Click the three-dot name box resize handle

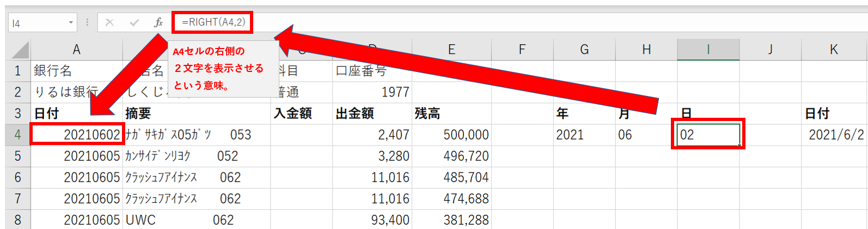[x=87, y=22]
